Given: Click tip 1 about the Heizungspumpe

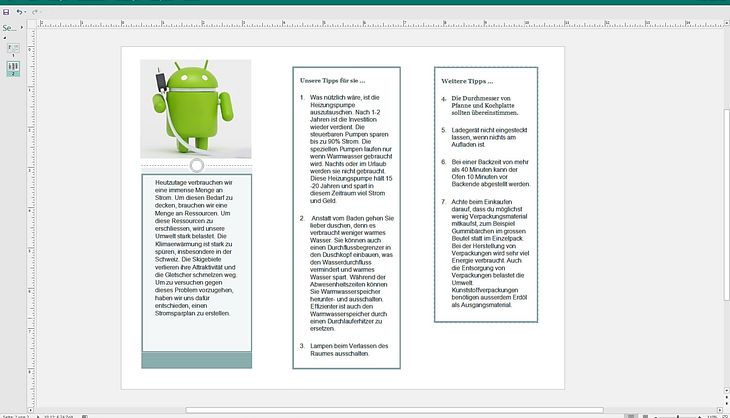Looking at the screenshot, I should click(x=347, y=149).
